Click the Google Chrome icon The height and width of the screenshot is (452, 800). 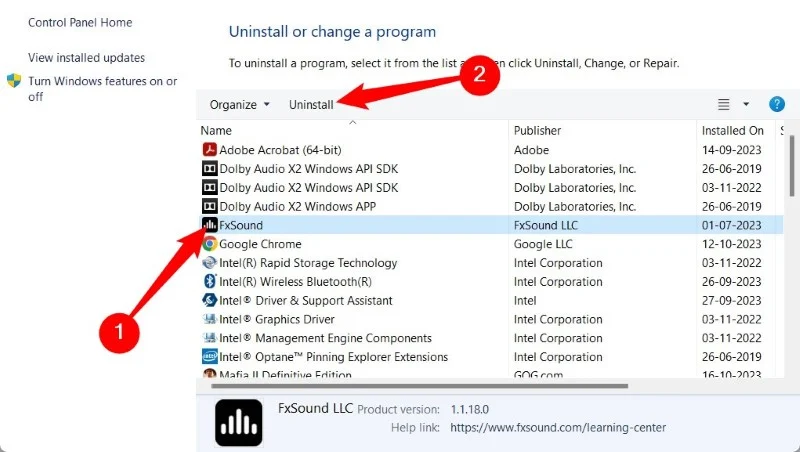pos(210,244)
